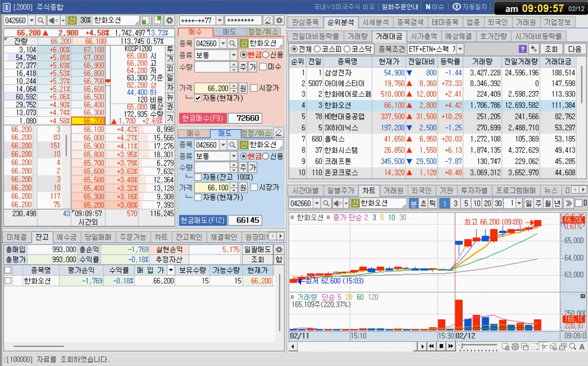Enable the 미수 checkbox

[x=263, y=67]
